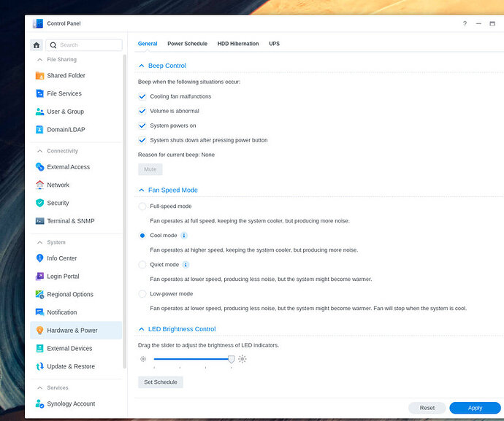Select Low-power mode radio button
This screenshot has height=421, width=504.
pos(142,294)
